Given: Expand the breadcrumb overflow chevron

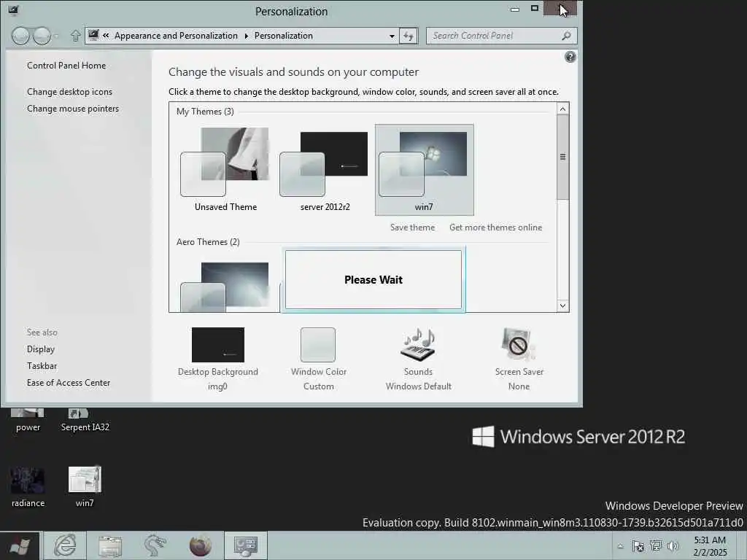Looking at the screenshot, I should pyautogui.click(x=106, y=35).
